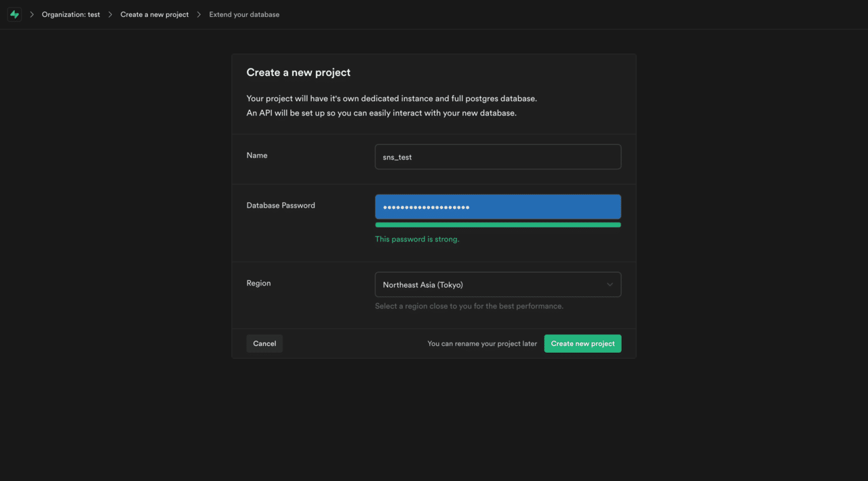The image size is (868, 481).
Task: Click the chevron before Organization: test
Action: click(x=31, y=14)
